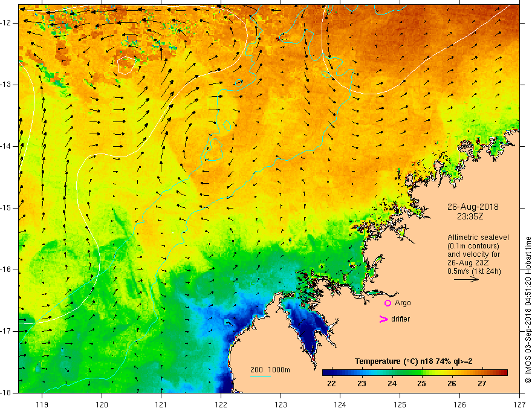532x411 pixels.
Task: Click the 'Altimetric sealevel' legend text
Action: tap(478, 238)
